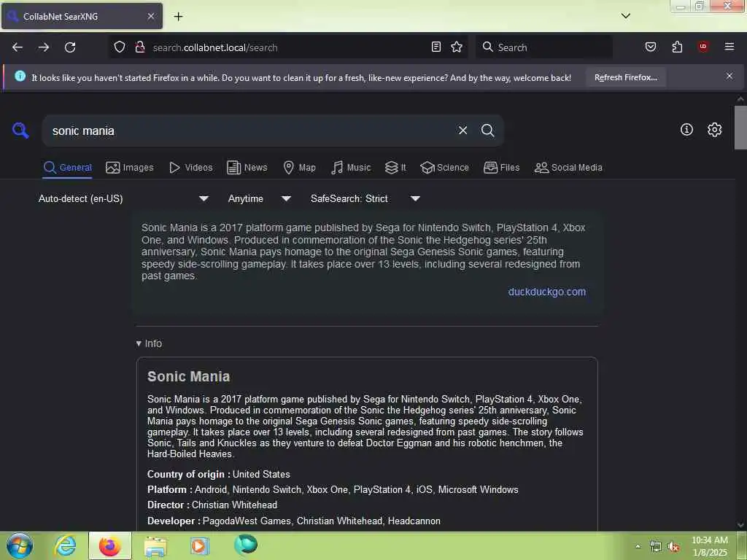Reload the current page
The image size is (747, 560).
pyautogui.click(x=70, y=47)
